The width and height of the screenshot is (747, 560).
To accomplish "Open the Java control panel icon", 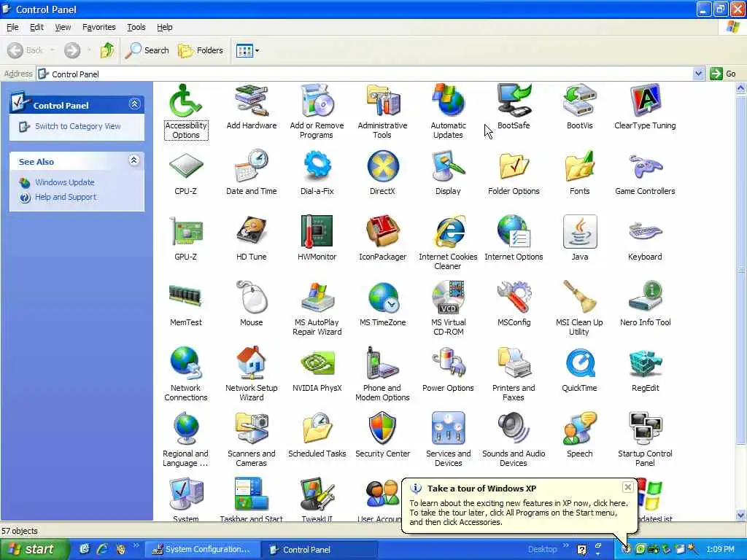I will click(579, 232).
